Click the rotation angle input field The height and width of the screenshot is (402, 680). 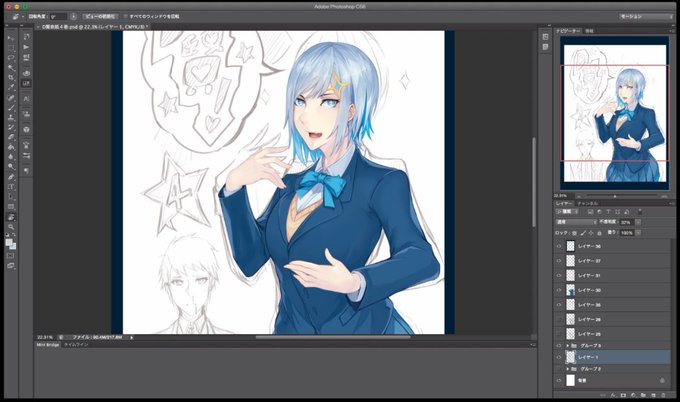point(58,16)
